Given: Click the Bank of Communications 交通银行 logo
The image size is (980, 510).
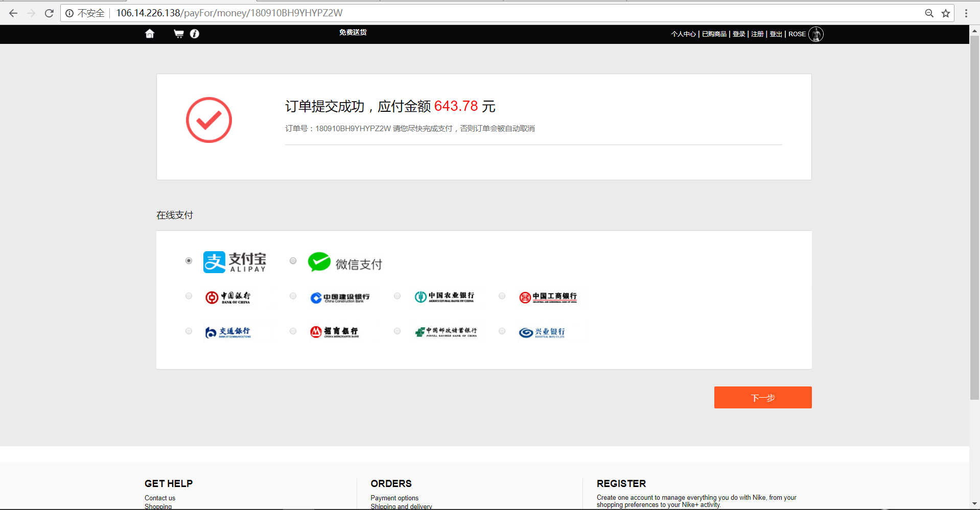Looking at the screenshot, I should [x=228, y=332].
